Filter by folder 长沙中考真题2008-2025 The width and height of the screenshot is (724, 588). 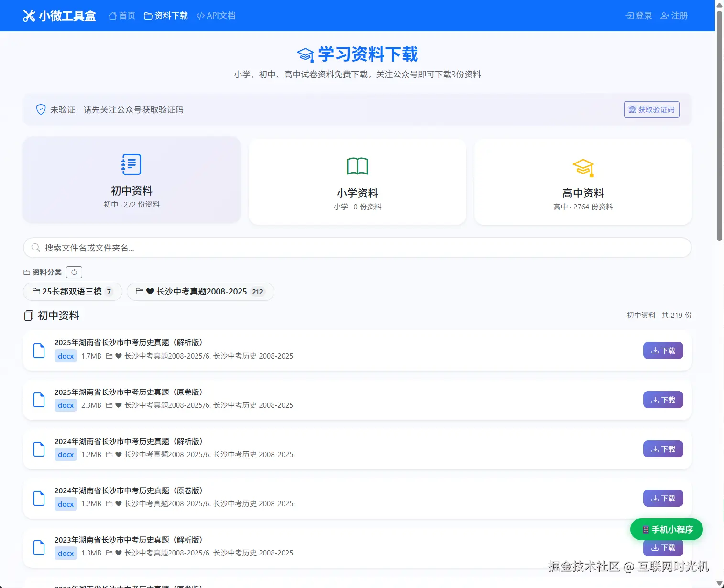pos(200,292)
